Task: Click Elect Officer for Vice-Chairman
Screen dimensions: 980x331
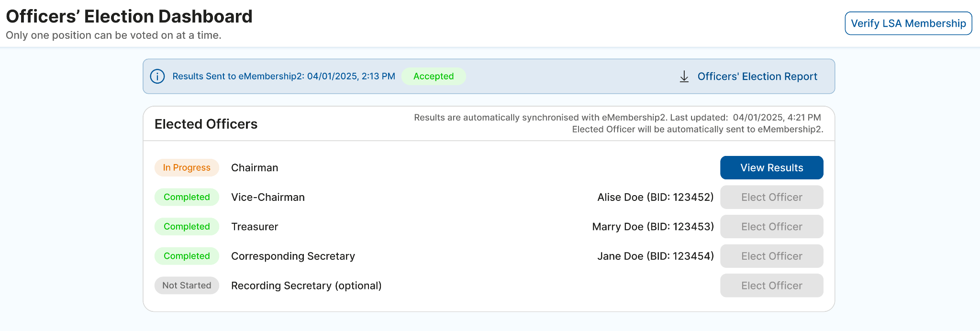Action: coord(771,197)
